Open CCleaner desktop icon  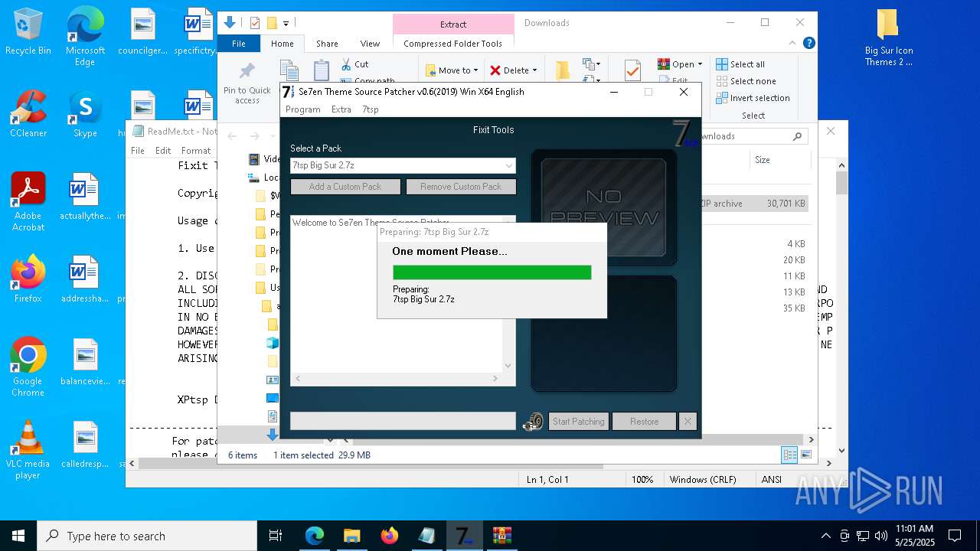click(x=28, y=114)
